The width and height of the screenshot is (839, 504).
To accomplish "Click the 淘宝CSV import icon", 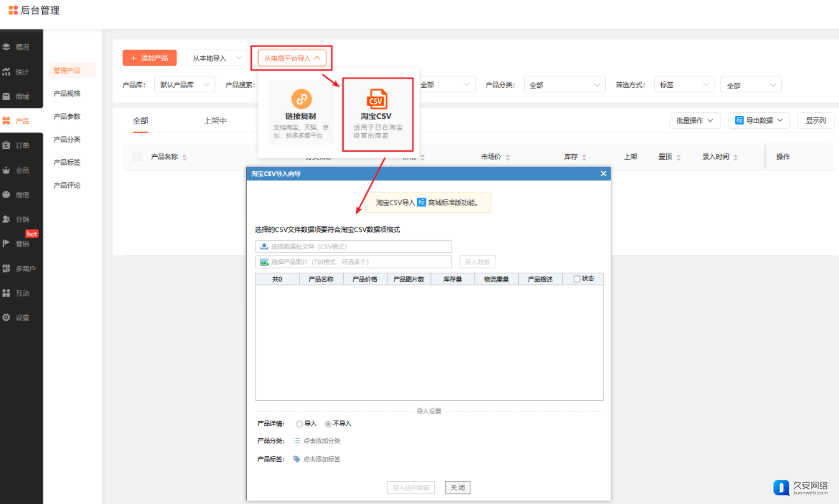I will [376, 99].
